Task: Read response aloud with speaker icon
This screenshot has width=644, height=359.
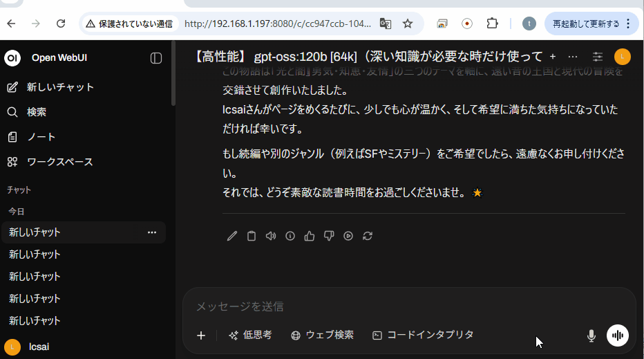Action: (x=271, y=236)
